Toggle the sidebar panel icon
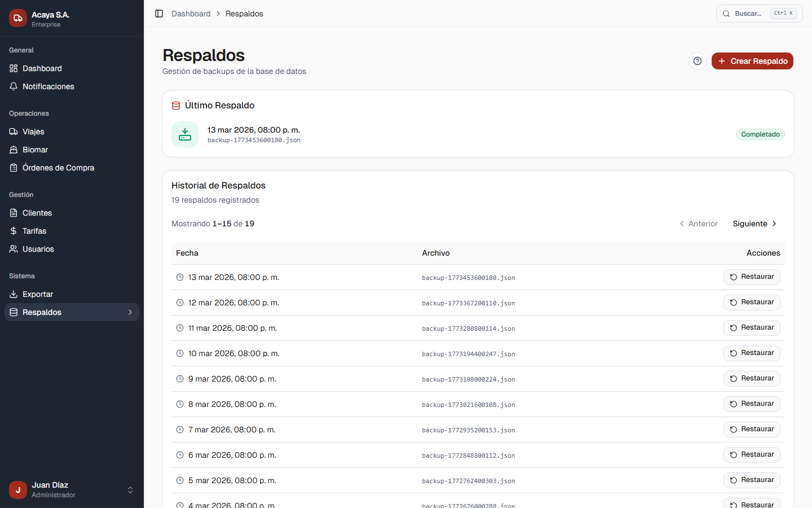 [159, 14]
